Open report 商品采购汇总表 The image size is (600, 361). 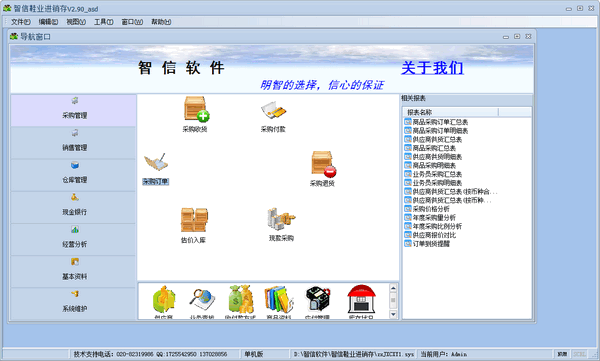click(x=430, y=148)
